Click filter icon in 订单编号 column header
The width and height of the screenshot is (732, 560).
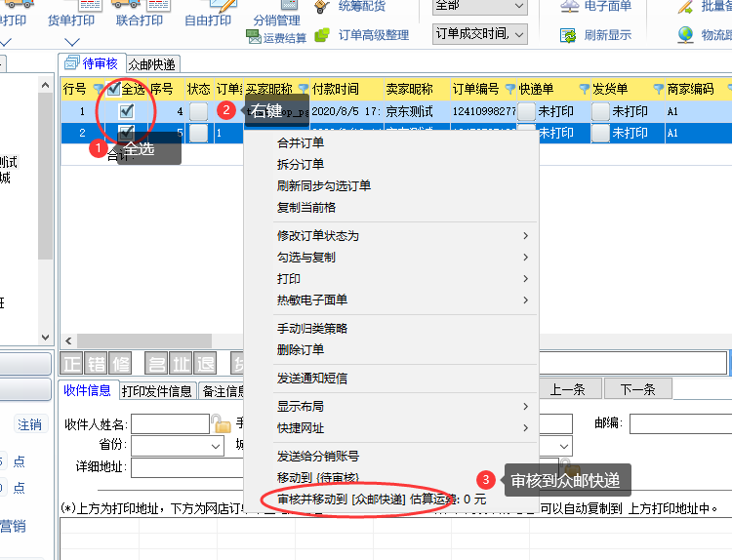coord(510,89)
